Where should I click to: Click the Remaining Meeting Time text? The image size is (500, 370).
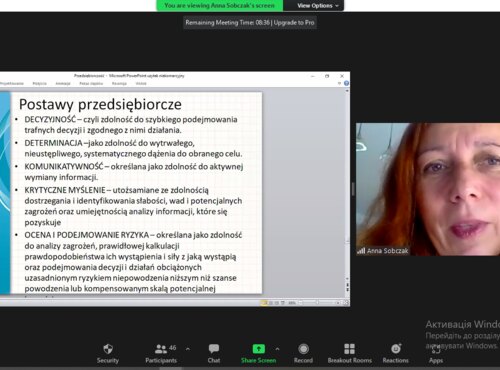coord(227,23)
